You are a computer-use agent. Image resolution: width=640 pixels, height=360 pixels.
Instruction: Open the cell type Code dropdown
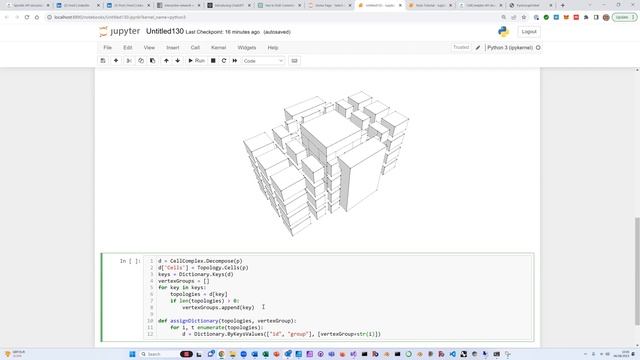click(263, 61)
